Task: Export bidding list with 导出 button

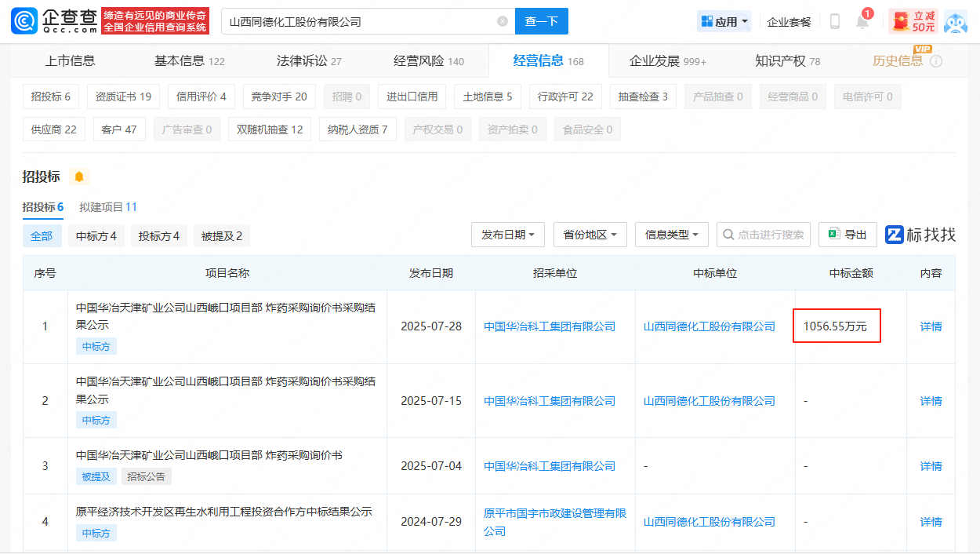Action: [848, 234]
